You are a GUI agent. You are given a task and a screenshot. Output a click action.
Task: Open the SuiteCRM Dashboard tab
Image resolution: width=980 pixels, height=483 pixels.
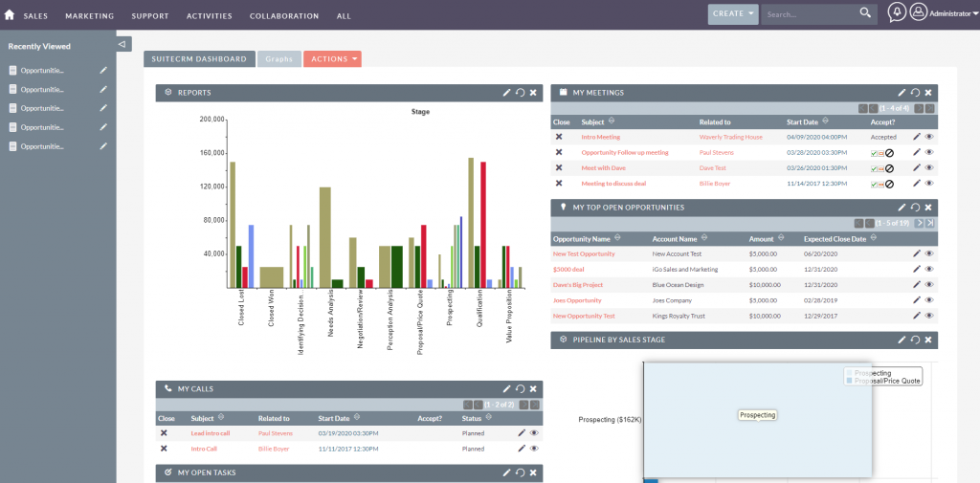[x=199, y=58]
